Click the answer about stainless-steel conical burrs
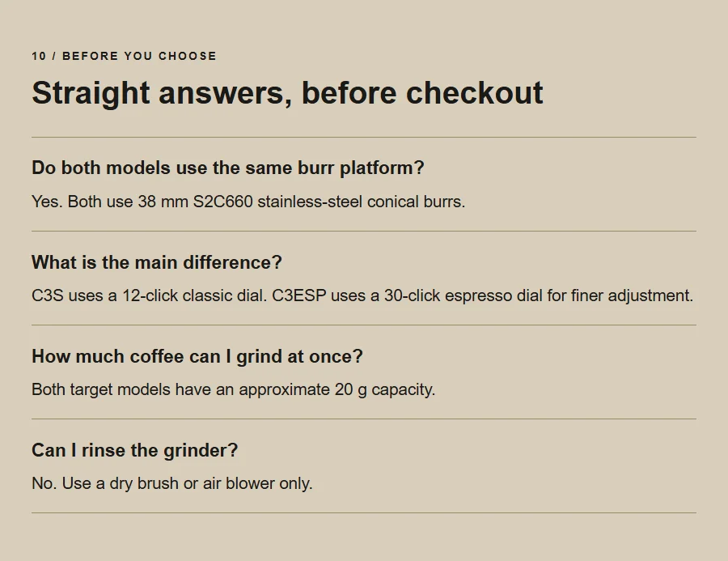Screen dimensions: 728x561 [248, 202]
